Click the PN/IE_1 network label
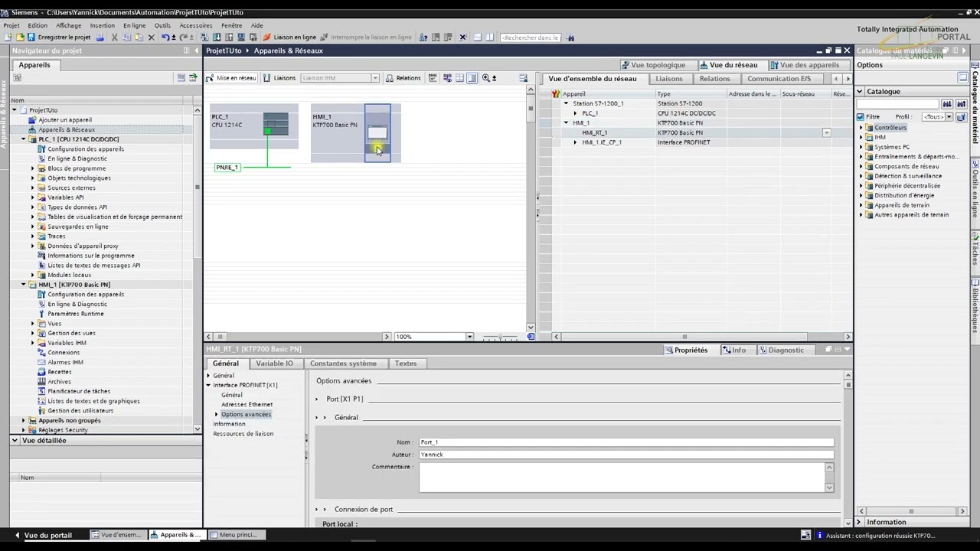Image resolution: width=980 pixels, height=551 pixels. [227, 168]
